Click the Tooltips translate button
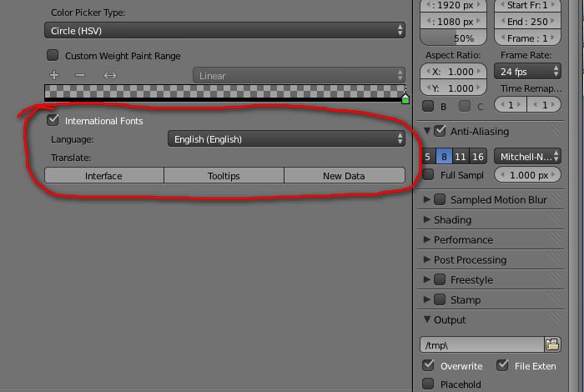 tap(224, 175)
